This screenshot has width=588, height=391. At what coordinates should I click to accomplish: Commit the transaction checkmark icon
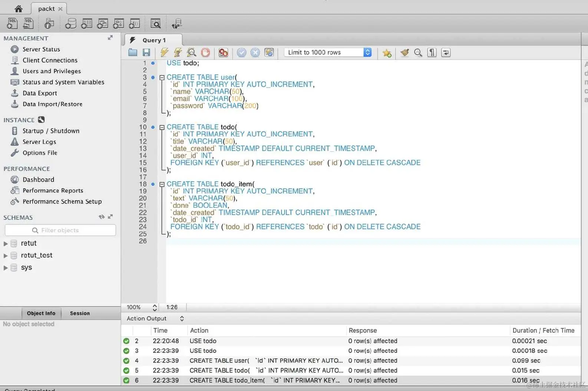pos(241,53)
